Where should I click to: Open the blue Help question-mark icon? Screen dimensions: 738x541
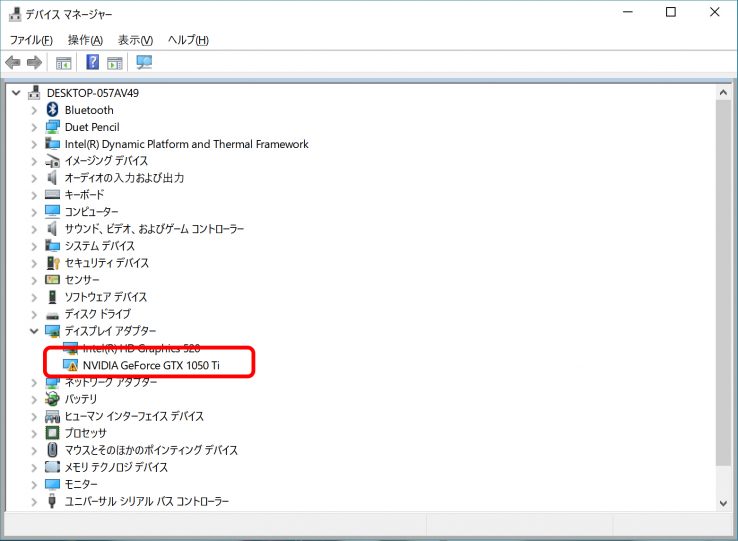point(93,62)
